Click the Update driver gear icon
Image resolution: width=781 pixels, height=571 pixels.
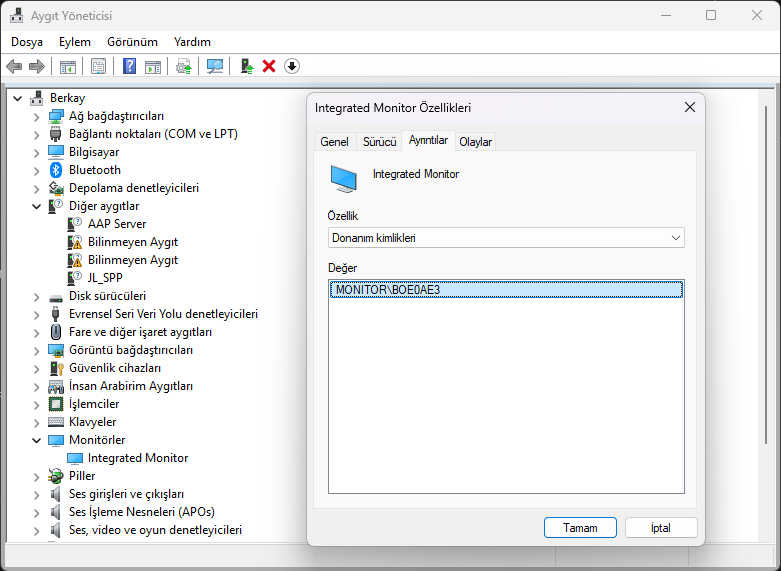click(x=184, y=66)
